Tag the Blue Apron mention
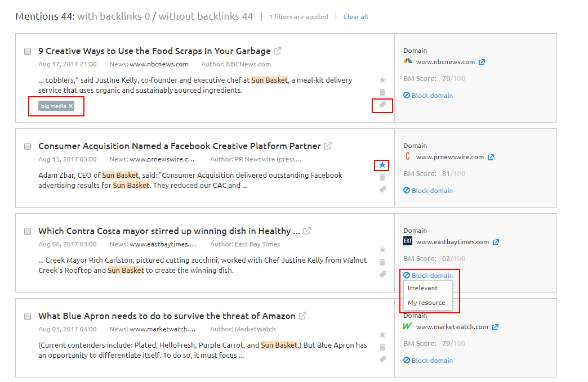The width and height of the screenshot is (588, 382). coord(382,359)
